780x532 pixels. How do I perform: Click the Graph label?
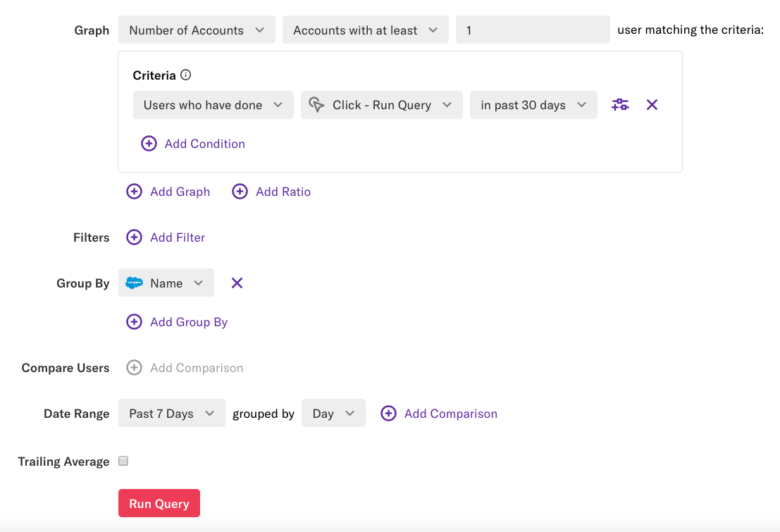pyautogui.click(x=92, y=30)
